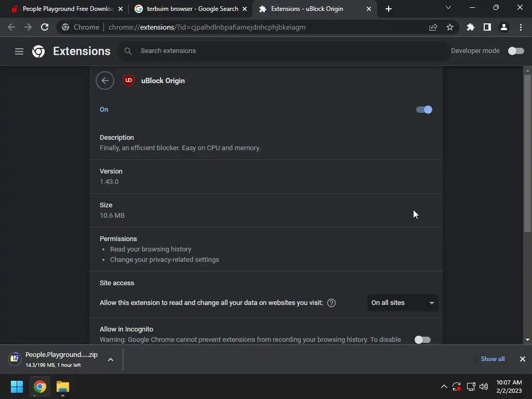The height and width of the screenshot is (399, 532).
Task: Close the terbuim browser search tab
Action: (245, 9)
